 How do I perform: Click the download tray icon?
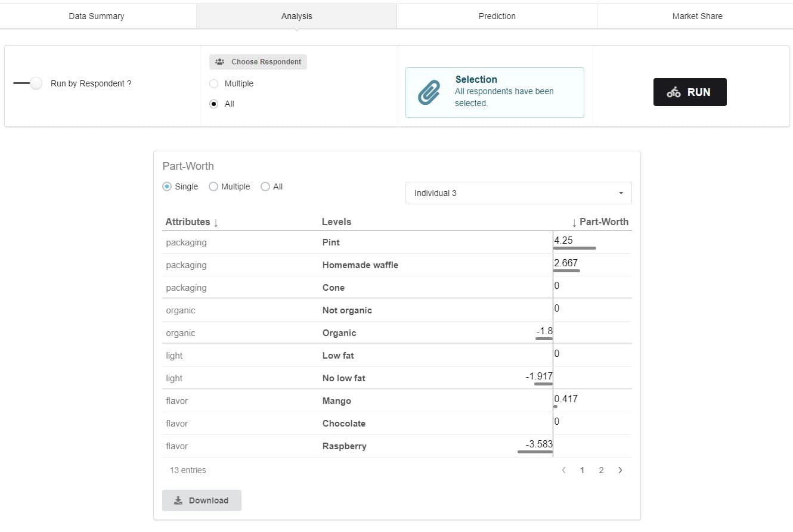[178, 500]
